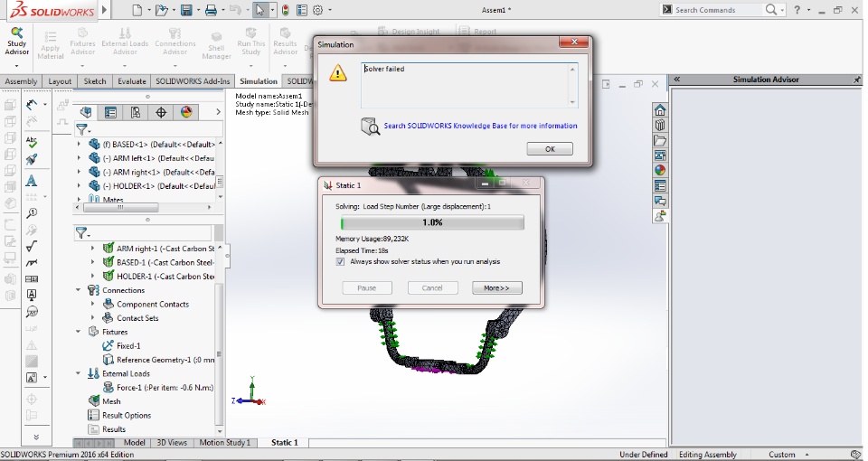Open the Motion Study 1 bottom tab
Screen dimensions: 868x461
point(225,443)
